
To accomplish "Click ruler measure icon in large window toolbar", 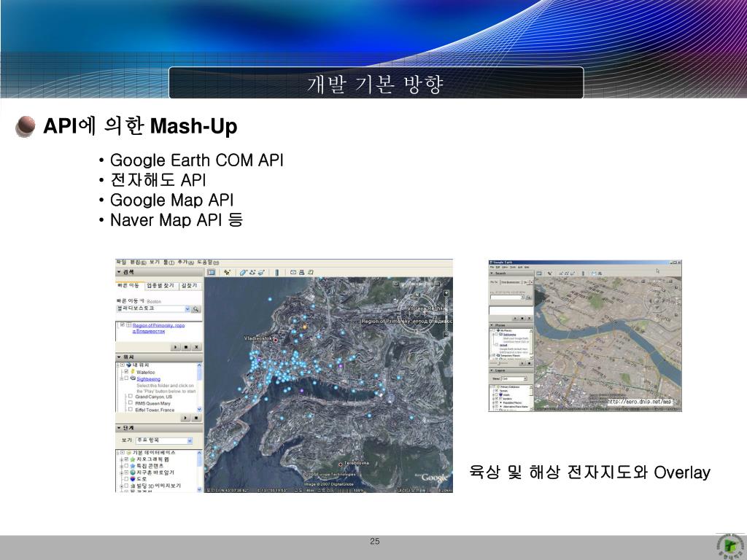I will [x=276, y=273].
